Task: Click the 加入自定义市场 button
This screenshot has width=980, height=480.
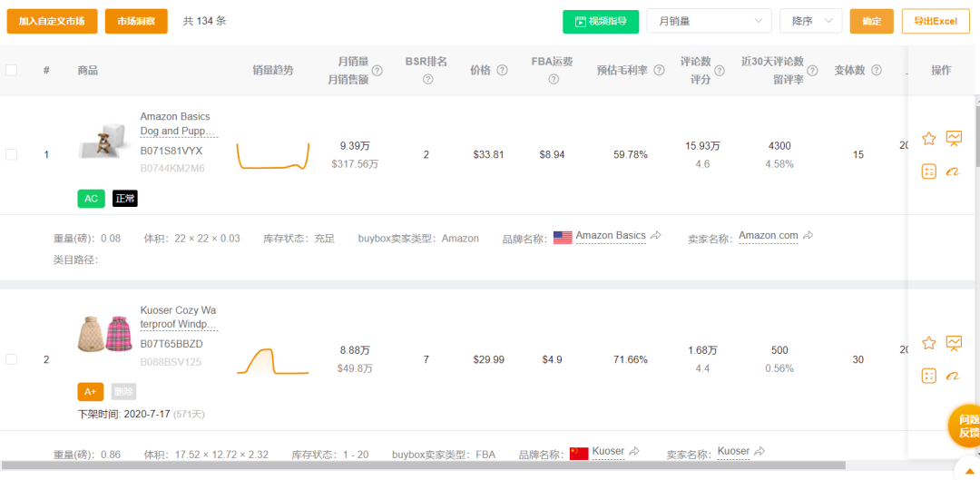Action: [52, 21]
